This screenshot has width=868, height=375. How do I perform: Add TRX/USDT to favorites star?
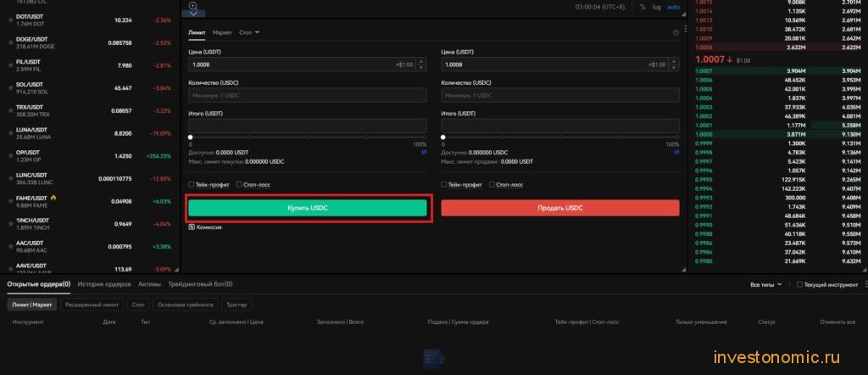[x=10, y=111]
